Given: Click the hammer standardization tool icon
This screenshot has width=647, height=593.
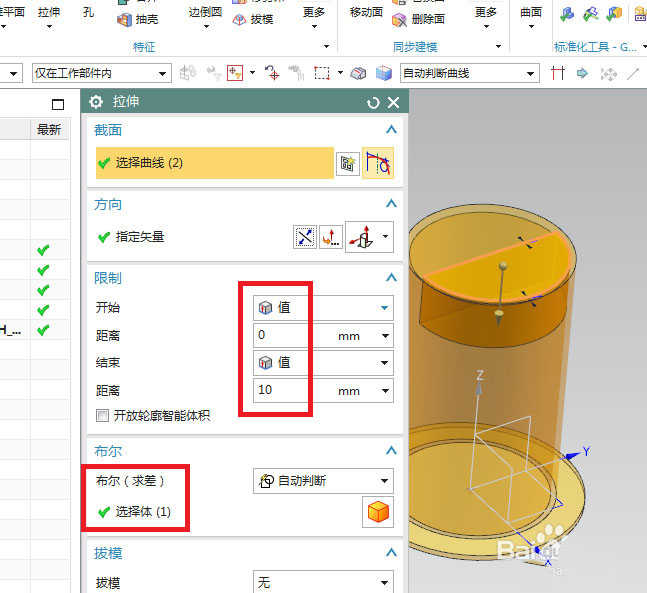Looking at the screenshot, I should 590,14.
